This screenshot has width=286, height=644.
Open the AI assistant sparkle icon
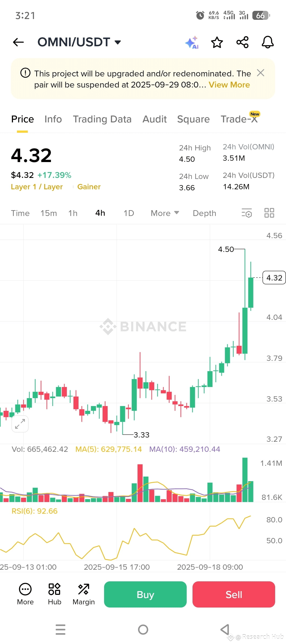point(192,42)
